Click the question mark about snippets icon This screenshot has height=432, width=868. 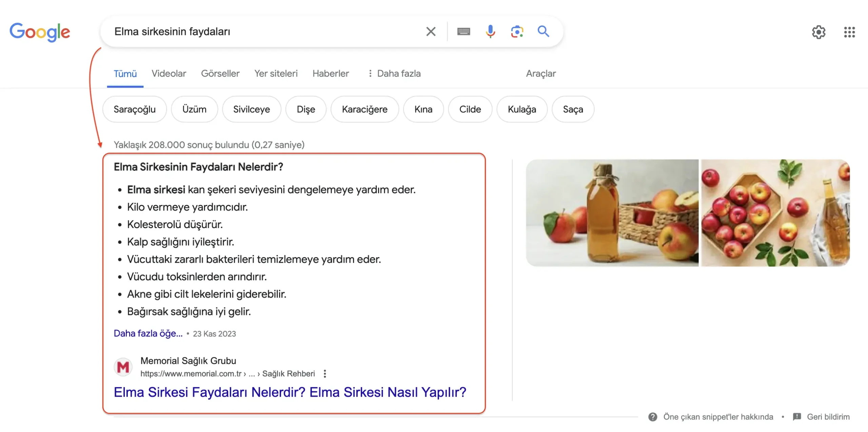[x=653, y=417]
